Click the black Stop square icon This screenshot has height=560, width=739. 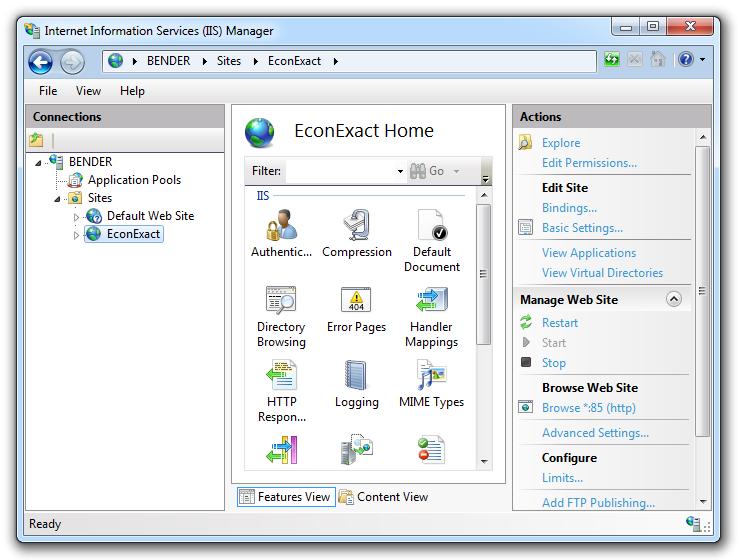[x=526, y=362]
